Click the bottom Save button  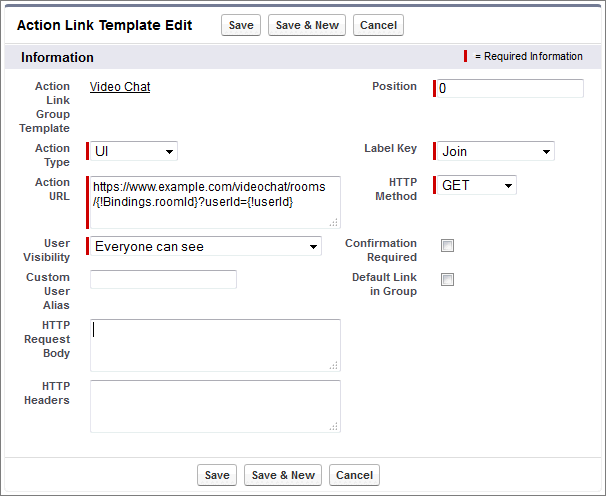pyautogui.click(x=217, y=475)
